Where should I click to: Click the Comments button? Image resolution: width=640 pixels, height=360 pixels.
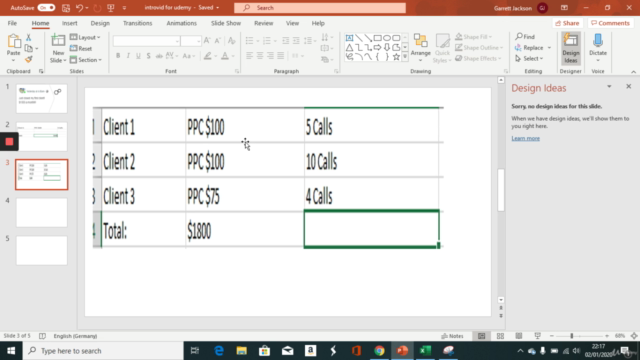[610, 23]
